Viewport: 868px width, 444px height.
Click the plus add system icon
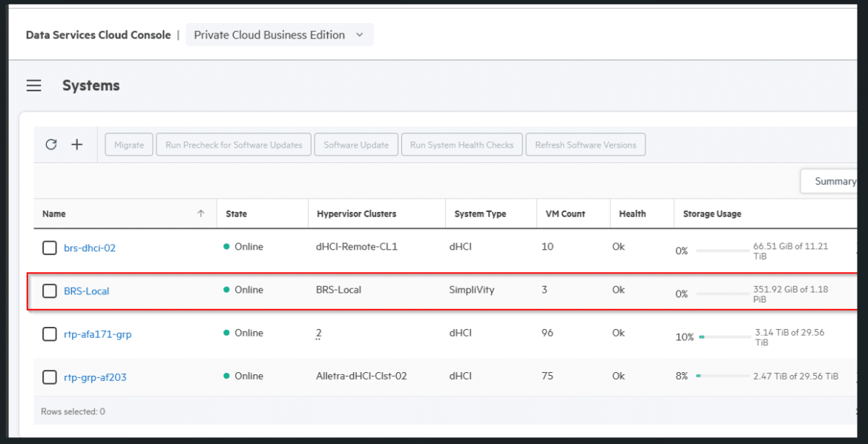77,145
